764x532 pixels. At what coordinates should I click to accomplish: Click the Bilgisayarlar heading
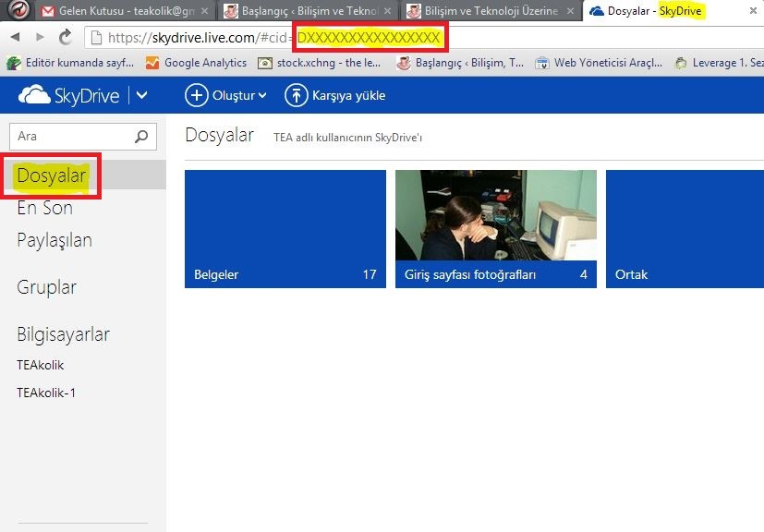(x=64, y=334)
